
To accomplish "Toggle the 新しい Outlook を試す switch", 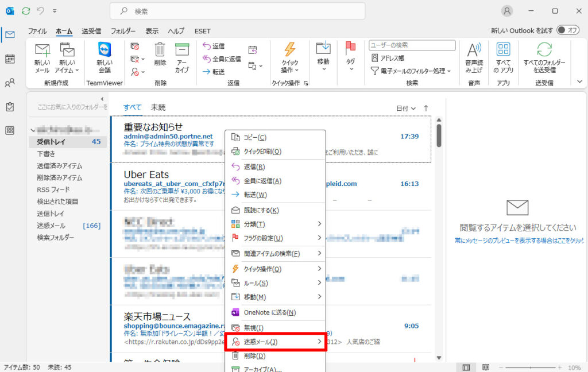I will click(x=567, y=30).
